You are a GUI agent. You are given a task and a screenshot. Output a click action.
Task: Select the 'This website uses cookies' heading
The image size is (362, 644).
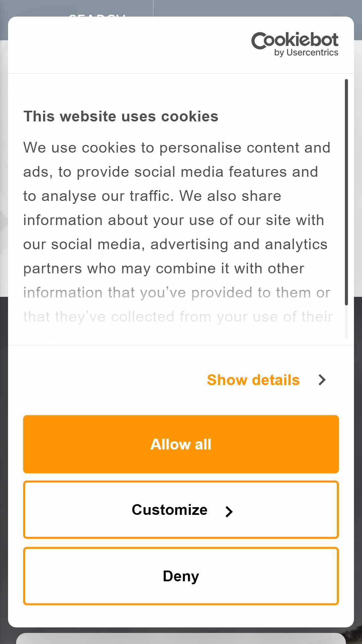tap(121, 116)
